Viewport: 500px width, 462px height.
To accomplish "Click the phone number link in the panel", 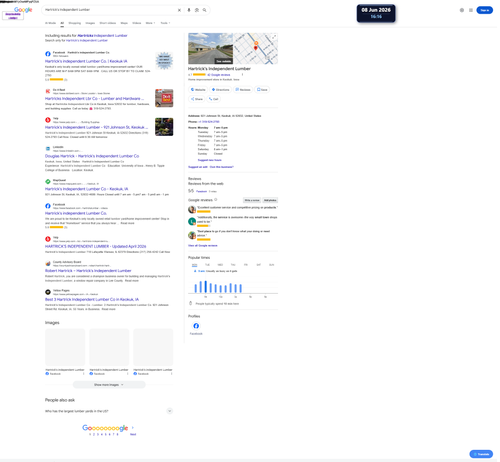I will 209,122.
